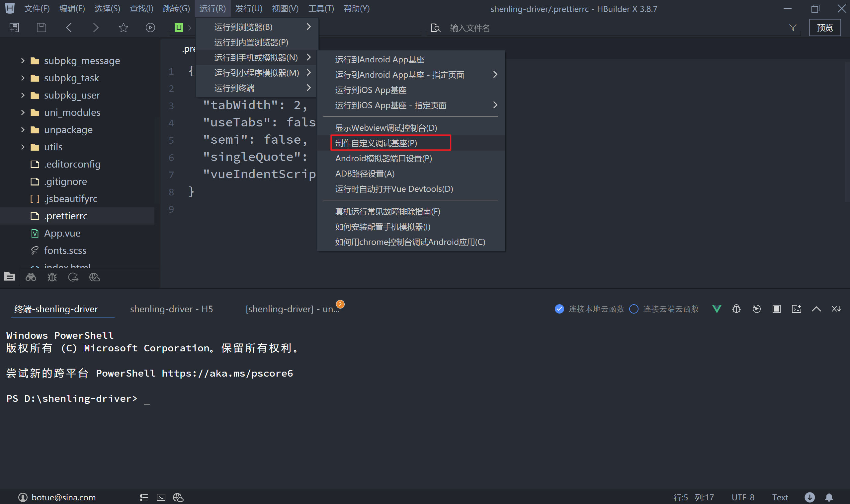Click the save file toolbar icon
The height and width of the screenshot is (504, 850).
pos(42,28)
